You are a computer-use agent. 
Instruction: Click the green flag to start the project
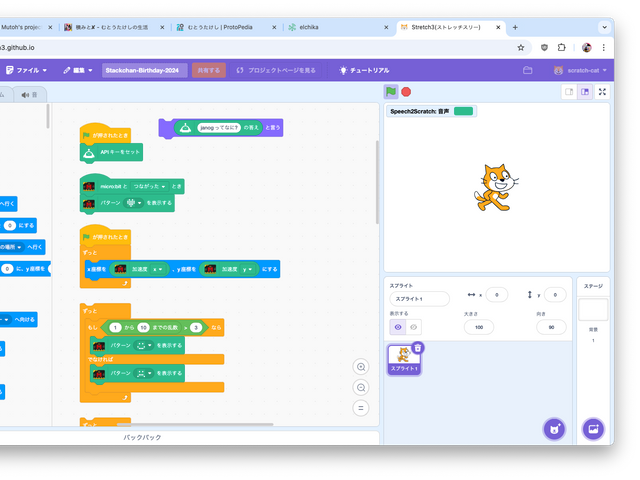coord(391,91)
